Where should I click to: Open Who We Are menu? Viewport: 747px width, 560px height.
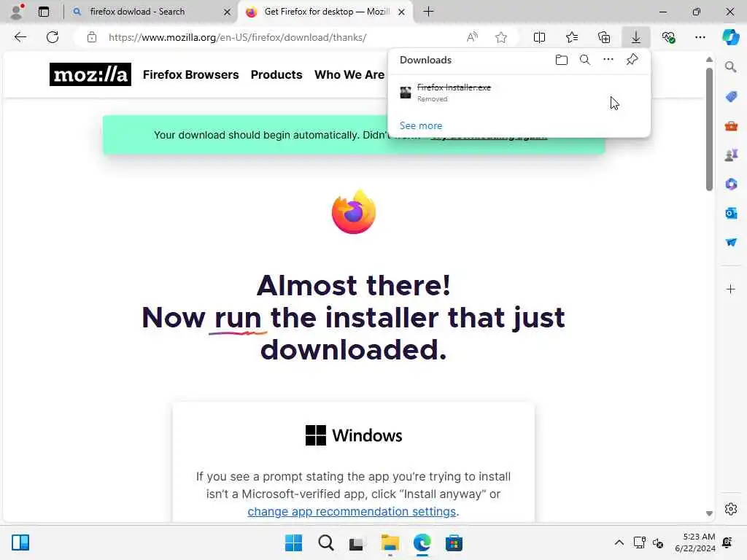tap(349, 75)
